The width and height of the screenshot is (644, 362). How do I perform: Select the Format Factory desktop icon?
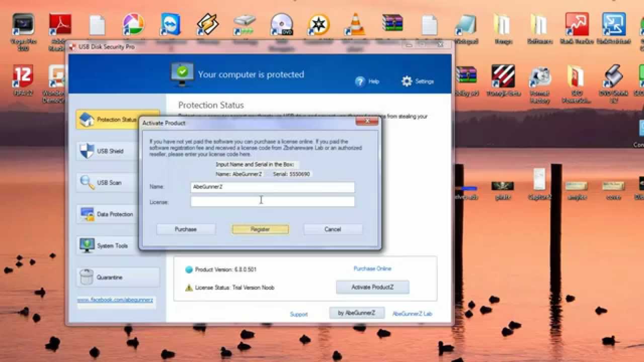(x=540, y=76)
